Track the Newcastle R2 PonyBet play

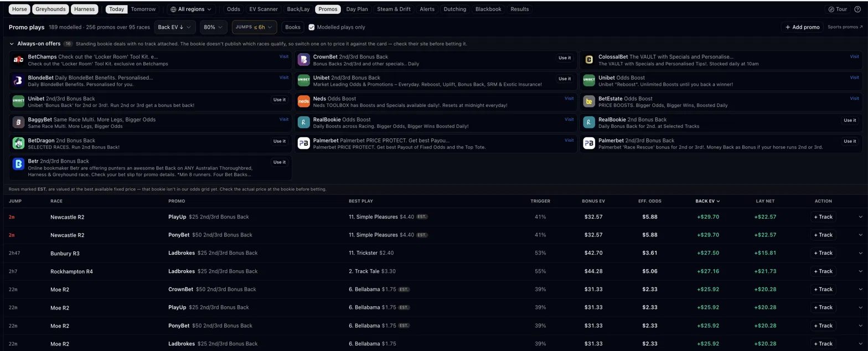pyautogui.click(x=822, y=235)
